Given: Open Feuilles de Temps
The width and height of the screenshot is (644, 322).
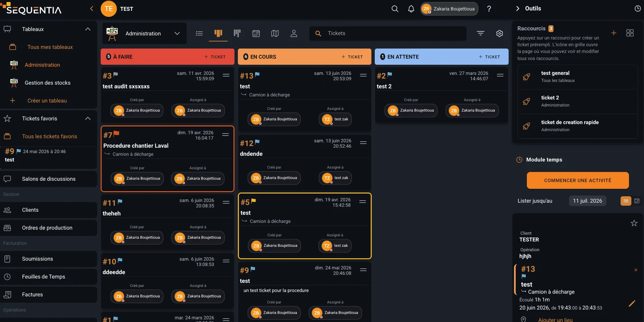Looking at the screenshot, I should [48, 277].
